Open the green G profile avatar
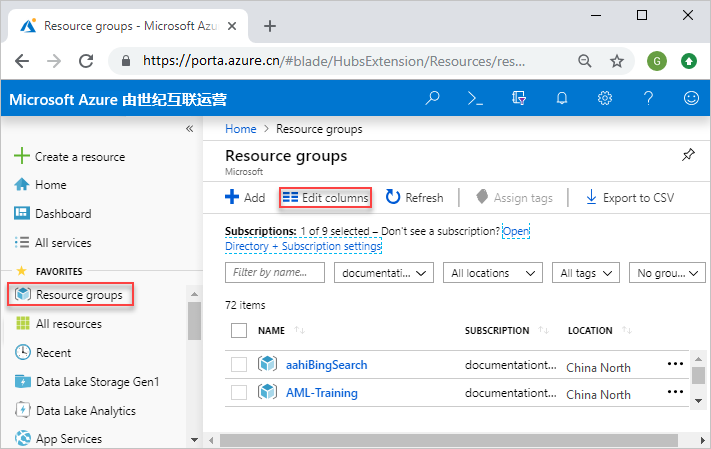Viewport: 711px width, 449px height. pyautogui.click(x=657, y=61)
